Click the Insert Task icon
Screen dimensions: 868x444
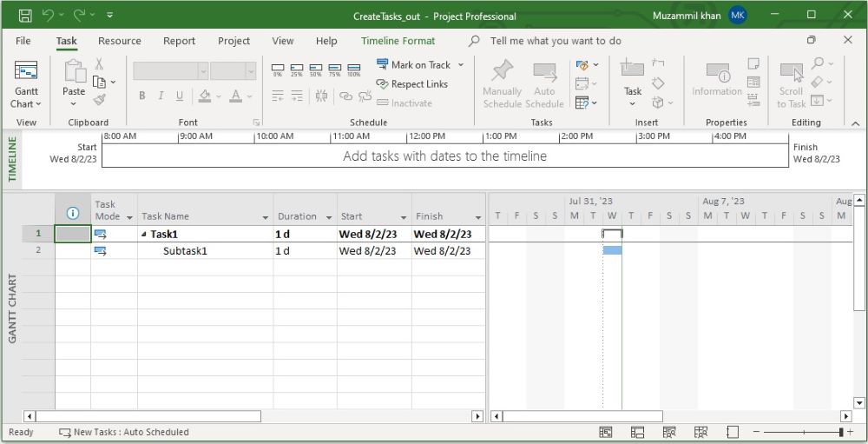click(x=633, y=71)
